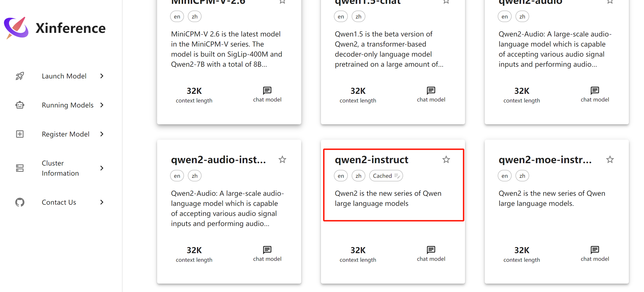
Task: Click the zh language chip on qwen2-moe-instruct
Action: [522, 176]
